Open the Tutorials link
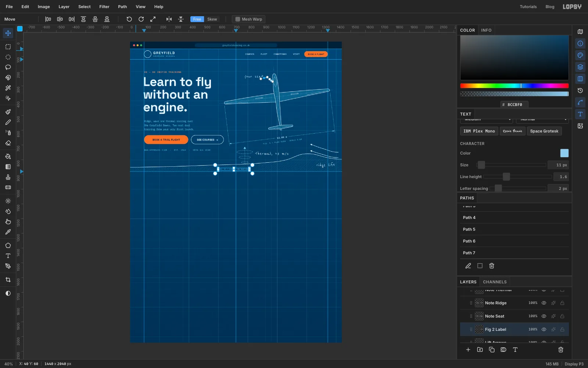 pos(528,7)
